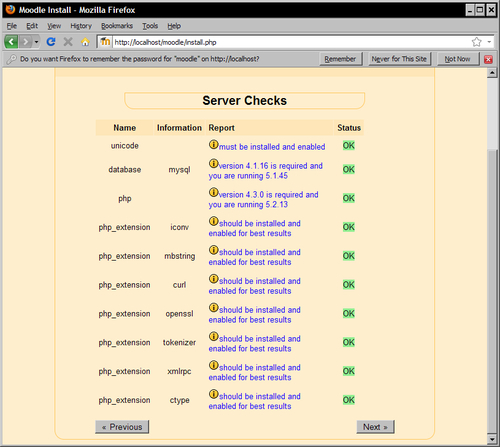Viewport: 500px width, 447px height.
Task: Click the Stop loading X icon
Action: [x=68, y=42]
